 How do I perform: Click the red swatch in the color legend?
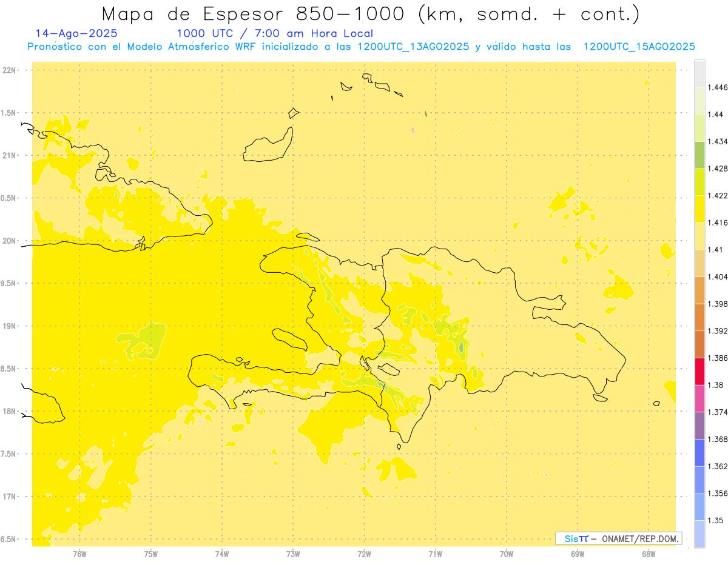click(x=699, y=371)
